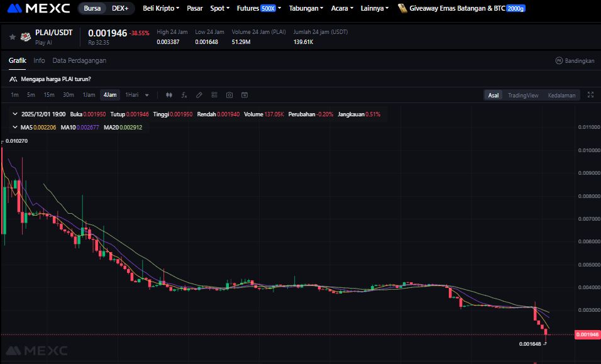
Task: Switch chart view to TradingView
Action: pos(523,95)
